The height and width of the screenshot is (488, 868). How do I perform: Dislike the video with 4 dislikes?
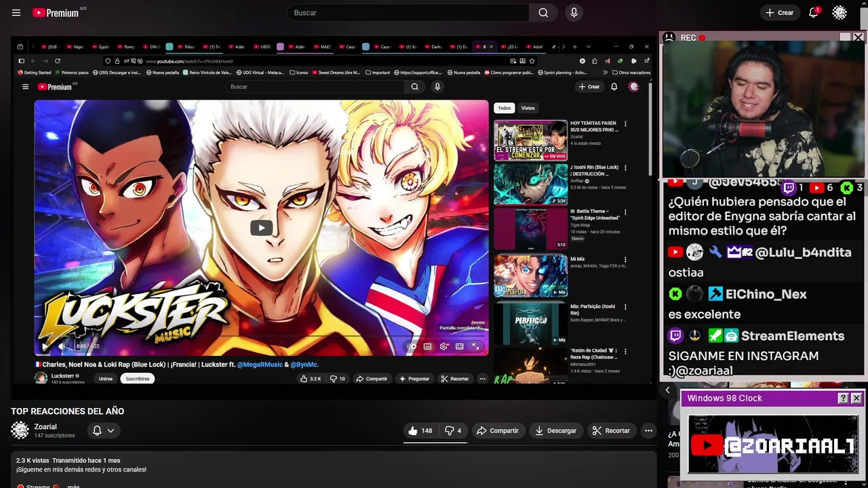453,430
